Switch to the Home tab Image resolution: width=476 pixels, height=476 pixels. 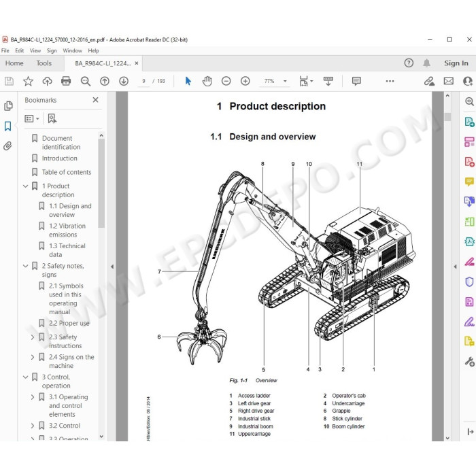14,63
